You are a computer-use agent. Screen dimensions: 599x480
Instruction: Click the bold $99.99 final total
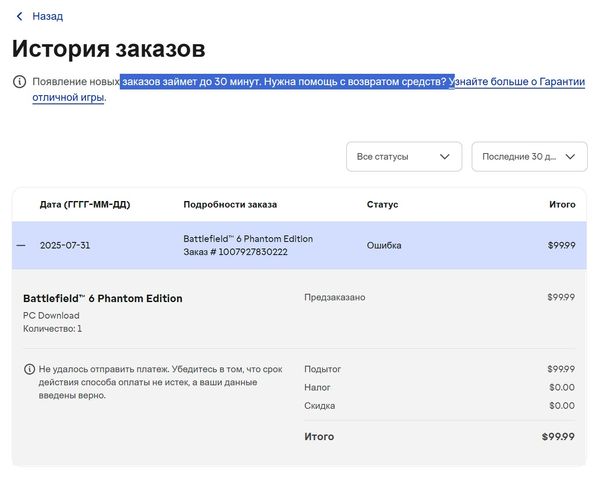[558, 436]
